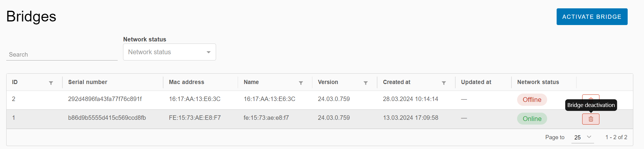Click the Network status dropdown arrow
This screenshot has height=149, width=644.
tap(209, 52)
